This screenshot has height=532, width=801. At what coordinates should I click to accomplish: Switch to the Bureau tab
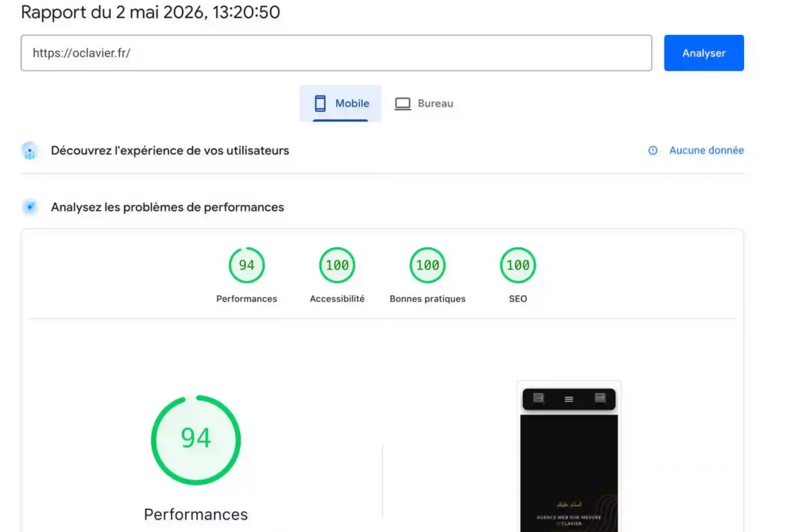(424, 103)
